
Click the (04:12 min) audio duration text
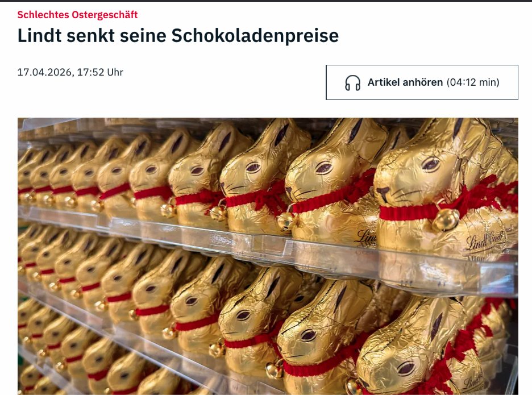(473, 82)
